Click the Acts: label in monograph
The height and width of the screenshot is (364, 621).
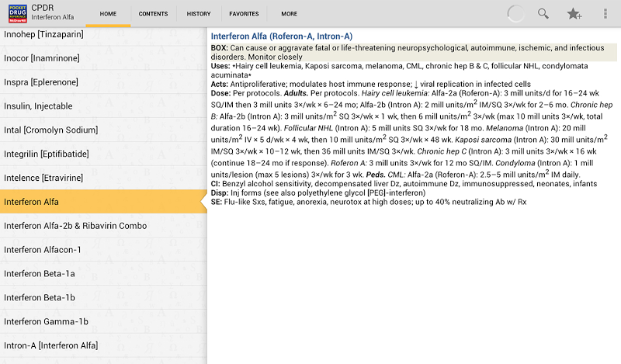pos(220,85)
